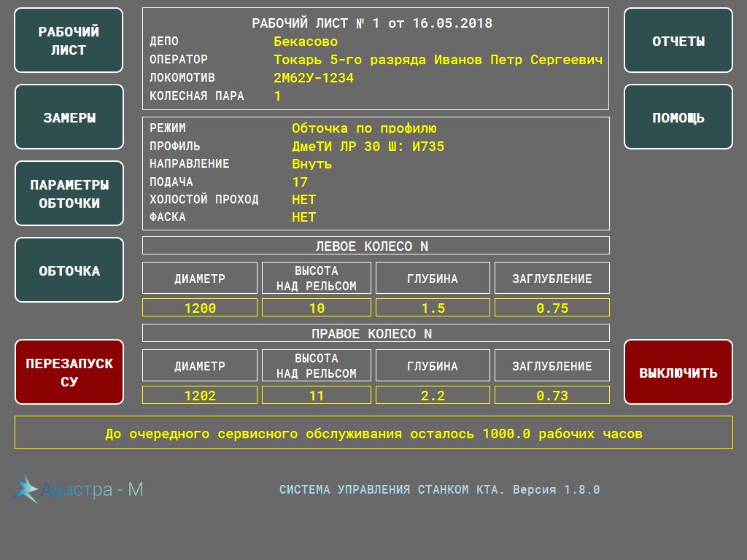747x560 pixels.
Task: Click right wheel ГЛУБИНА column header
Action: click(433, 366)
